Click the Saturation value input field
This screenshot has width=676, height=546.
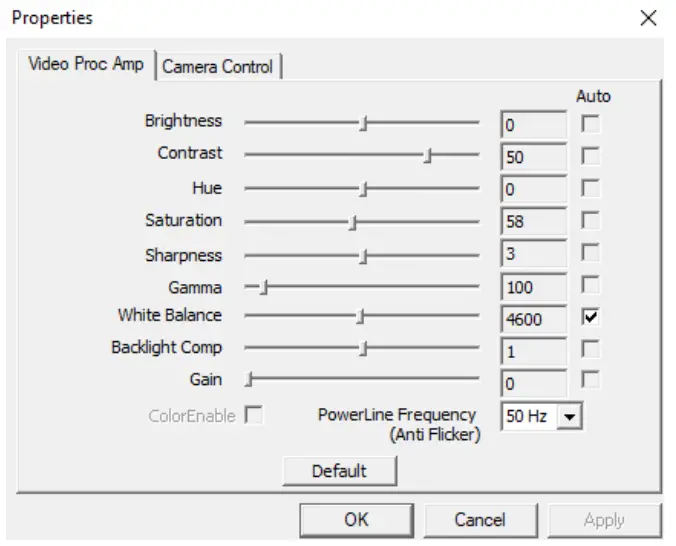(533, 221)
